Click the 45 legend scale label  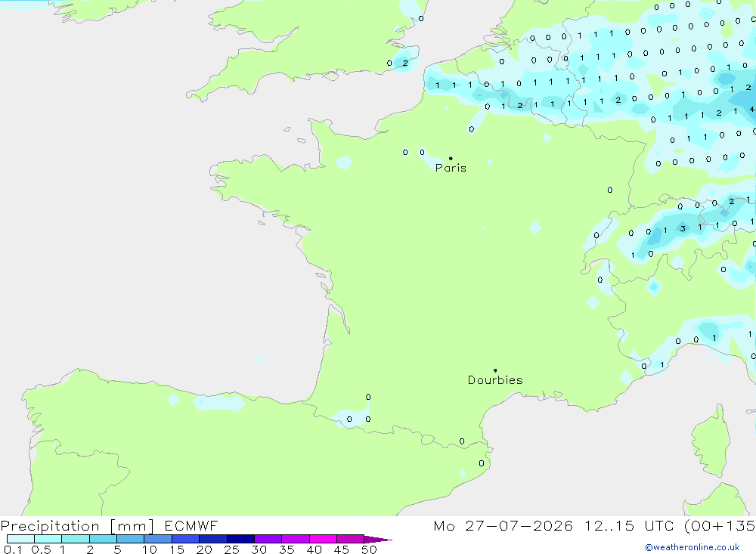342,549
